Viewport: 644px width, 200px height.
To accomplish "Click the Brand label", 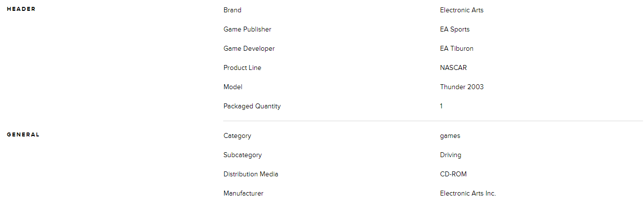I will 232,10.
